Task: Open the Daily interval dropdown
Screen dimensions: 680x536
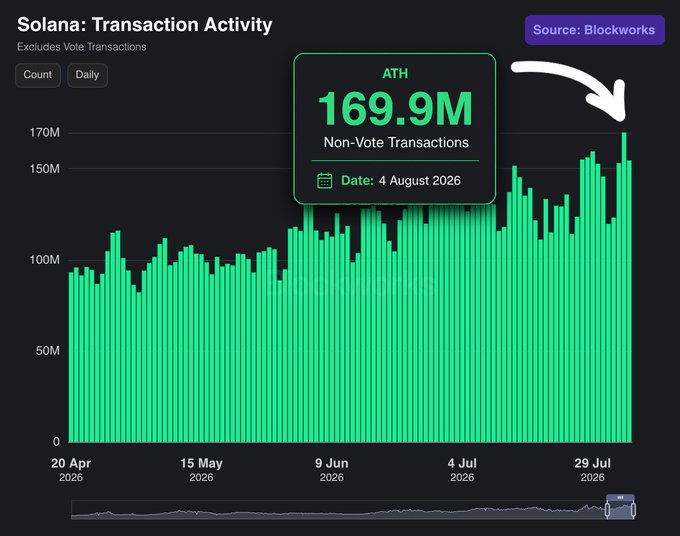Action: pyautogui.click(x=87, y=75)
